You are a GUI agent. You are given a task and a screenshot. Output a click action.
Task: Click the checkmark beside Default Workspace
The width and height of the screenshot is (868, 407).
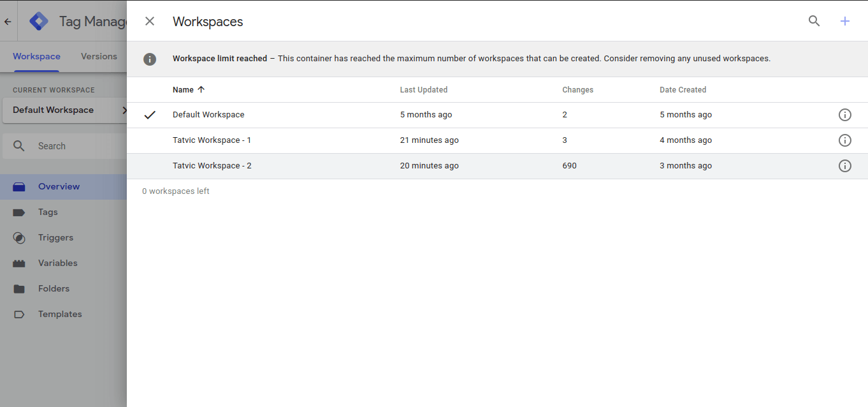tap(150, 115)
